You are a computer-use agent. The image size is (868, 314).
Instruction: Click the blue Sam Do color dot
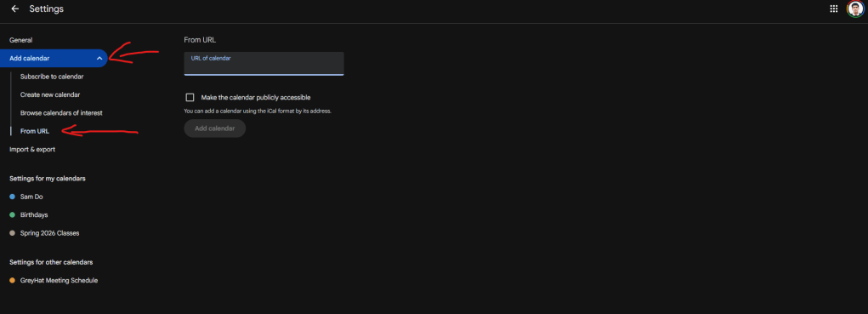click(12, 197)
